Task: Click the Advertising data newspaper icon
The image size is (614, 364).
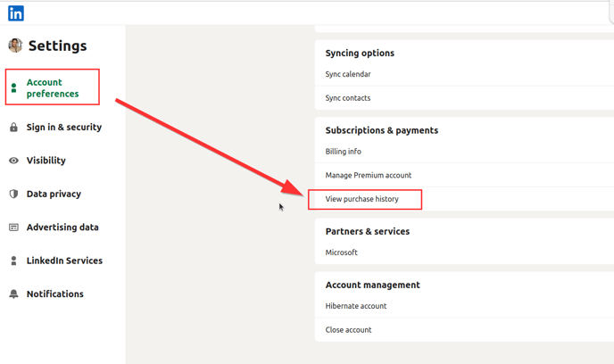Action: [13, 227]
